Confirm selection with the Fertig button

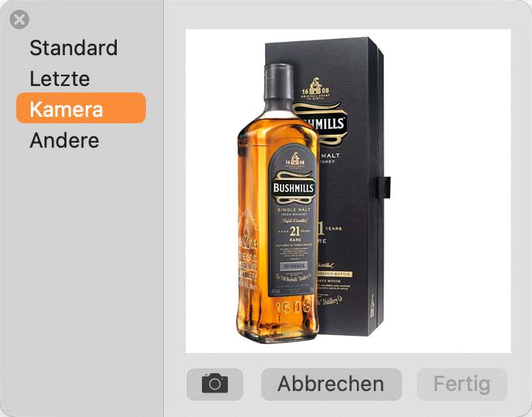462,384
